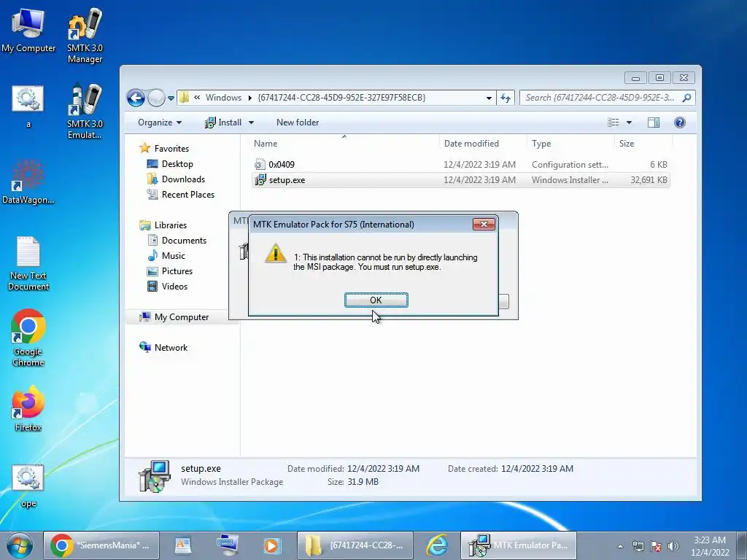Open Action Center flag tray icon
747x560 pixels.
click(x=656, y=546)
